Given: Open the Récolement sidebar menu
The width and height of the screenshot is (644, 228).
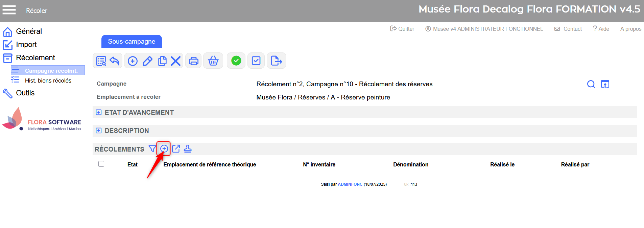Looking at the screenshot, I should coord(35,58).
